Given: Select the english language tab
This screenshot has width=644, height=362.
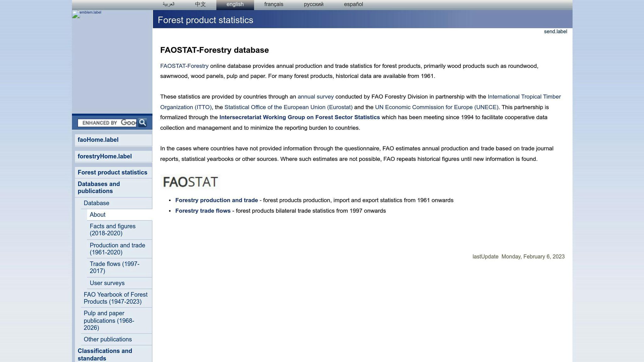Looking at the screenshot, I should (235, 5).
